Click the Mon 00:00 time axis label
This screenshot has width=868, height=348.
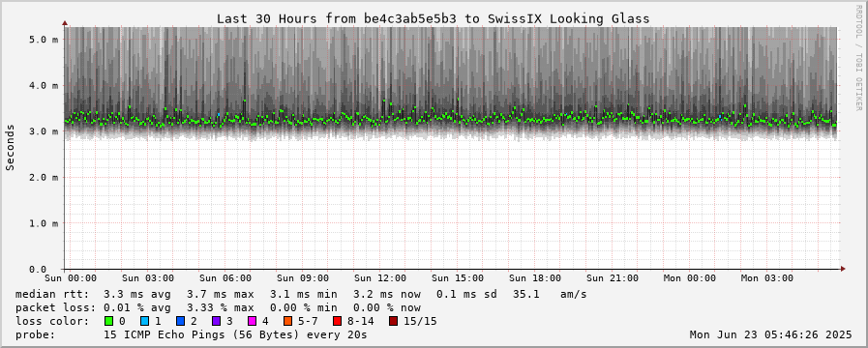(x=690, y=278)
